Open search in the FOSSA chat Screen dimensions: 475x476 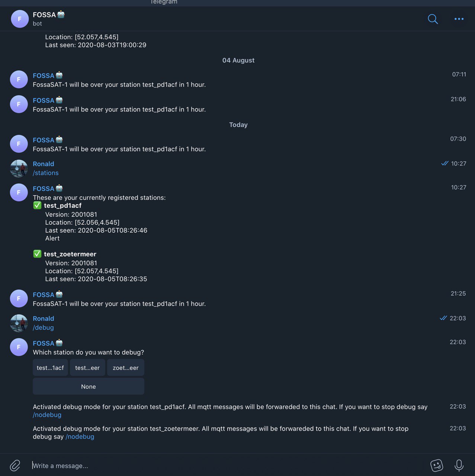point(433,19)
